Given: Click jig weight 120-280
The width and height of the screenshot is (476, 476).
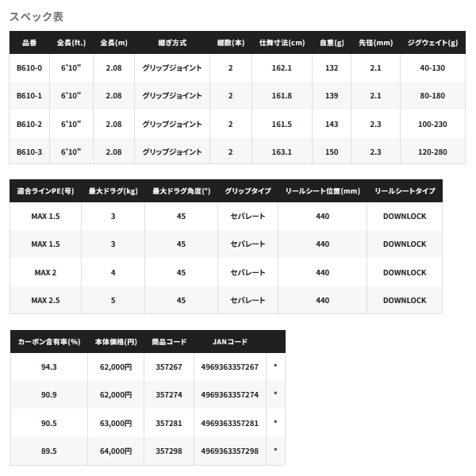Looking at the screenshot, I should coord(432,152).
